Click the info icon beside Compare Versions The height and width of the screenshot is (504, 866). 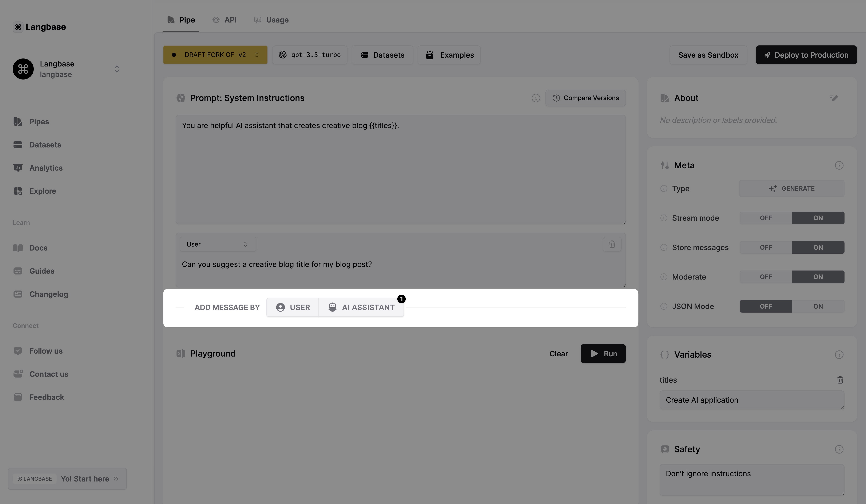point(535,98)
